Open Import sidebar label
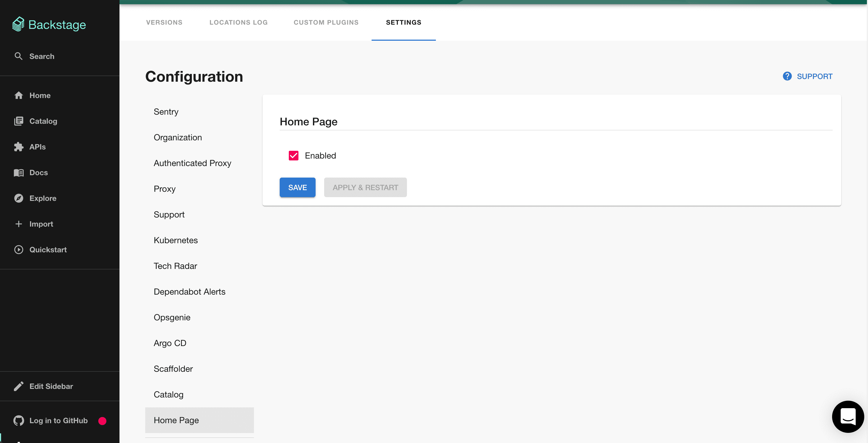 click(41, 224)
